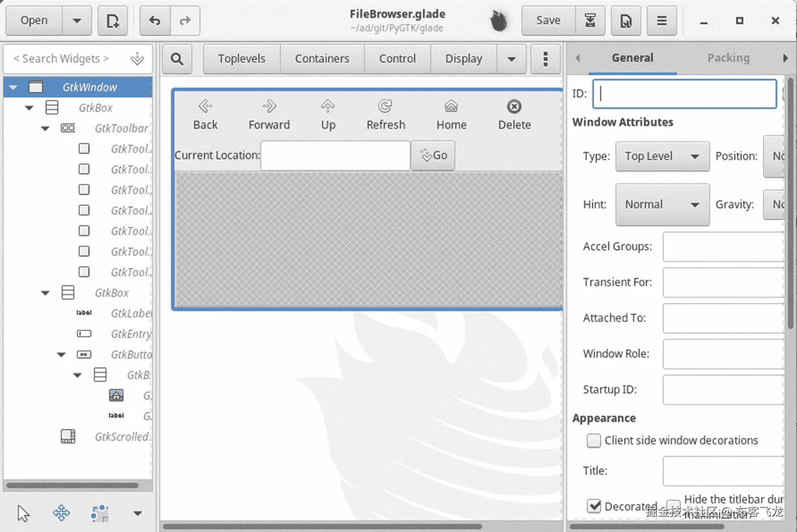Click the new project document icon

click(x=113, y=21)
